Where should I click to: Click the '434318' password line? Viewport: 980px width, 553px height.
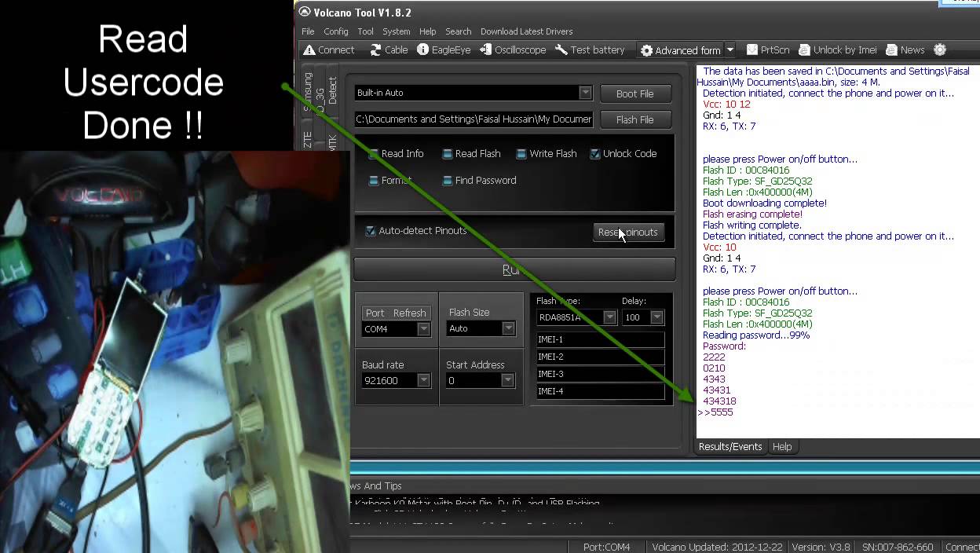(719, 401)
